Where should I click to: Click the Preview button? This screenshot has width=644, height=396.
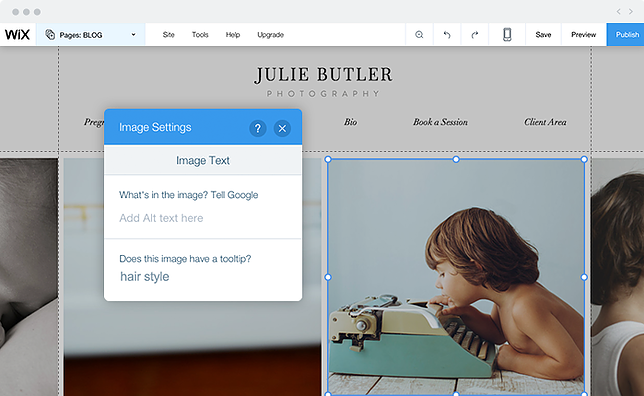point(583,35)
